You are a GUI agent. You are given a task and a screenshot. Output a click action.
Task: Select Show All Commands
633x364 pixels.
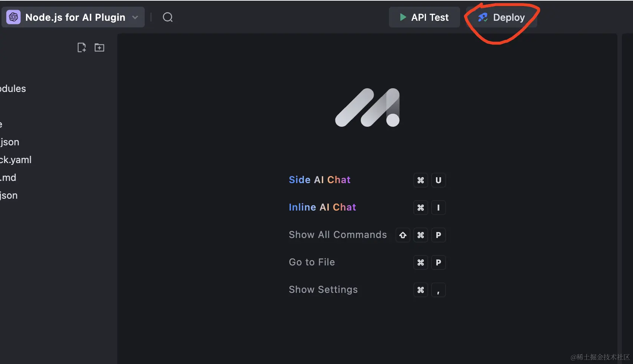[x=338, y=235]
